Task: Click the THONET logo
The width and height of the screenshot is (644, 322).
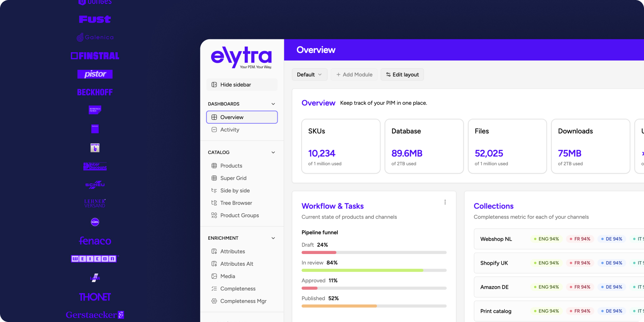Action: tap(95, 297)
